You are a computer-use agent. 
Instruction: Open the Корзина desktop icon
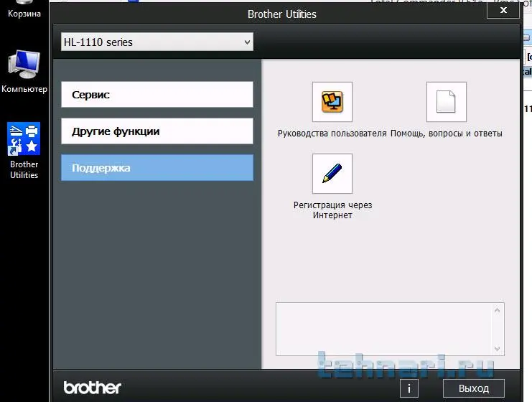(24, 9)
